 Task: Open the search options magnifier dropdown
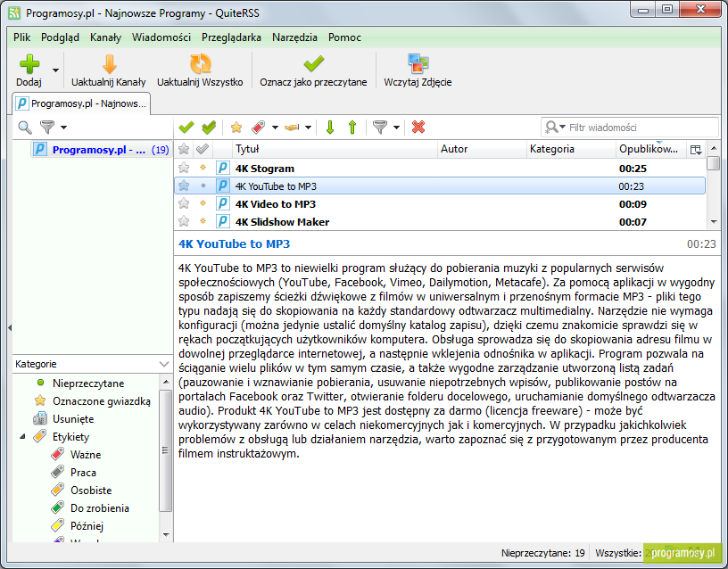click(x=555, y=128)
